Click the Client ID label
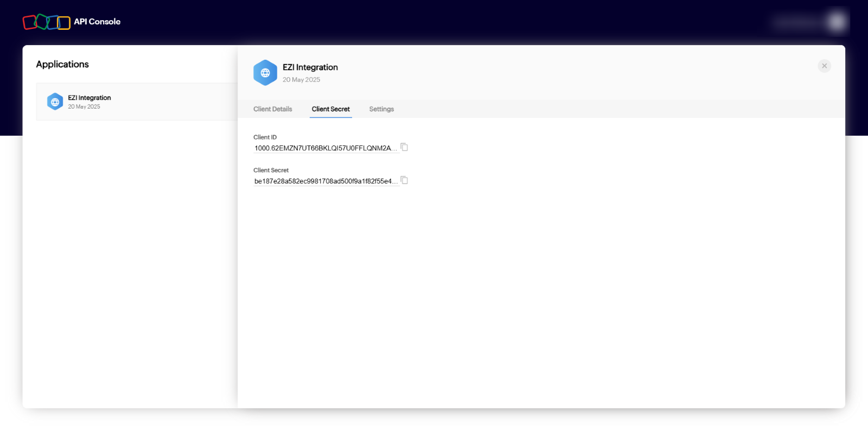Screen dimensions: 868x431 point(265,137)
